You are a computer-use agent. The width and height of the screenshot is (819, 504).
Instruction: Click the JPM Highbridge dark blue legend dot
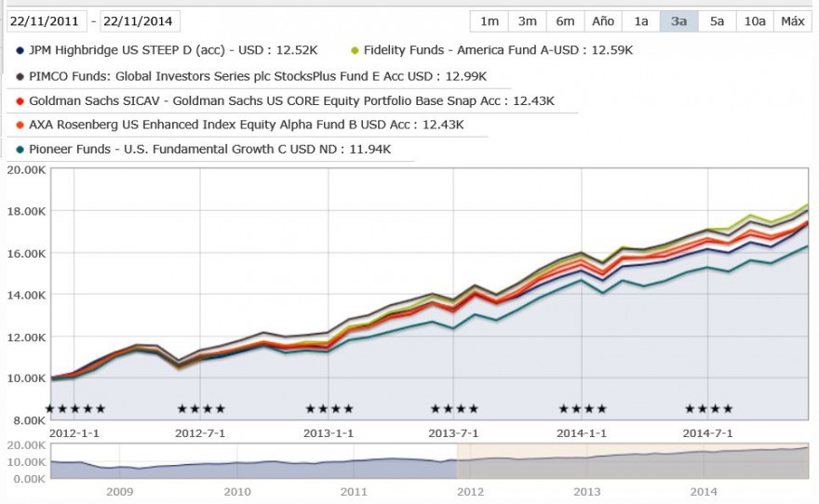20,50
